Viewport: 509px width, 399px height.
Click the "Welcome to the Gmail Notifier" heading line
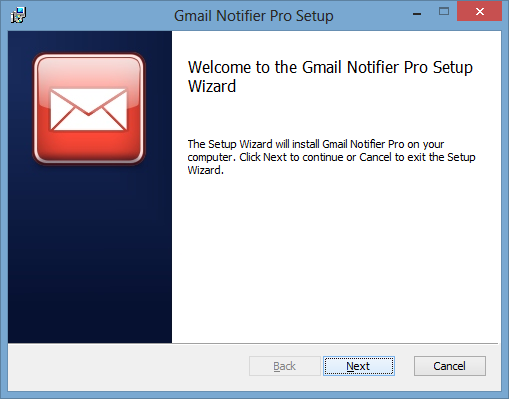330,67
